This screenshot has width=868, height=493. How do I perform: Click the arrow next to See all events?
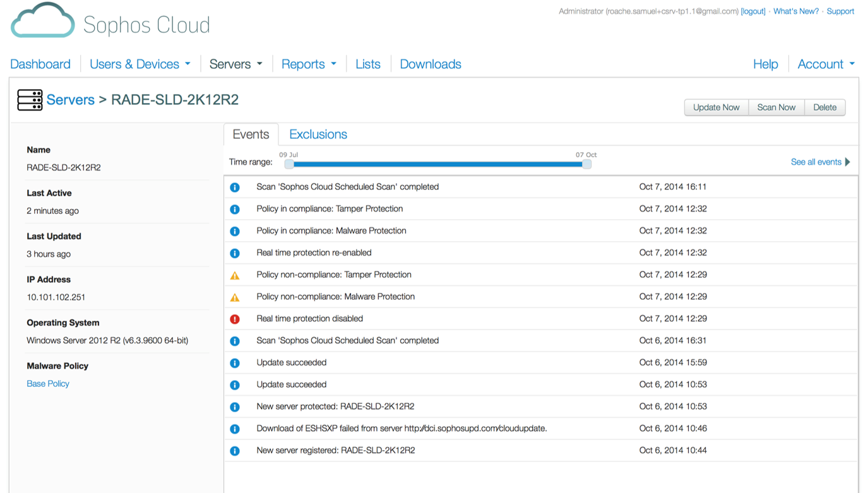(x=847, y=162)
